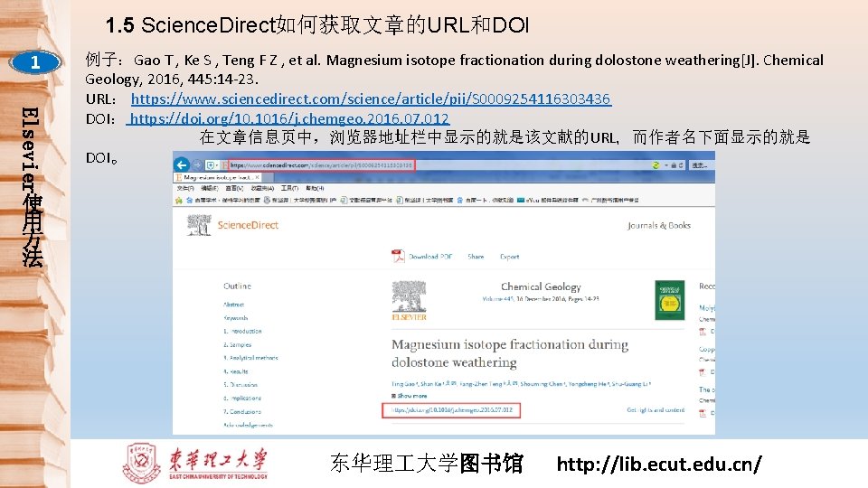Go to 3. Analytical methods outline entry
This screenshot has height=488, width=868.
[x=250, y=358]
